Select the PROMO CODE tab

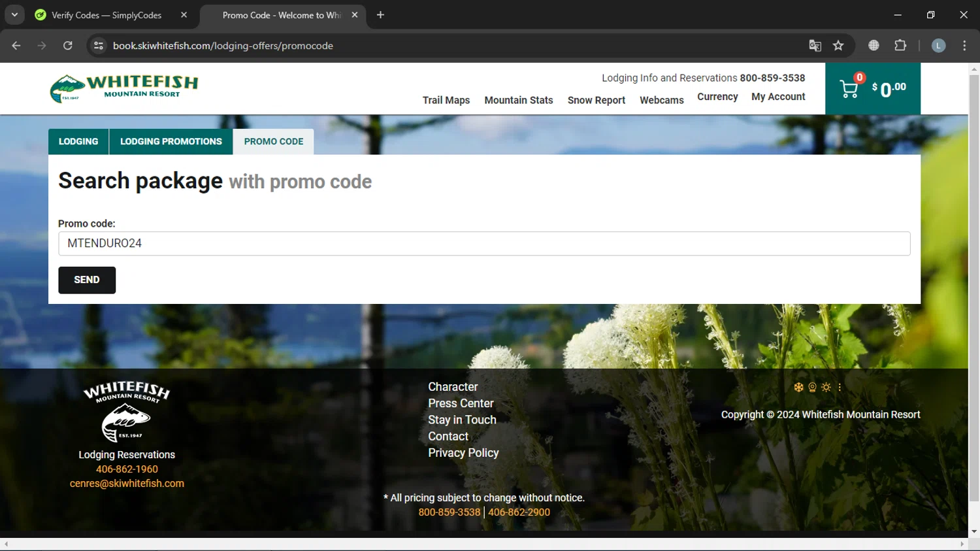pyautogui.click(x=274, y=142)
